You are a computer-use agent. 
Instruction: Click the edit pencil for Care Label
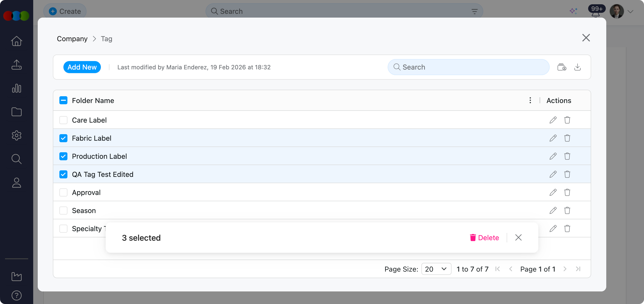click(x=553, y=120)
